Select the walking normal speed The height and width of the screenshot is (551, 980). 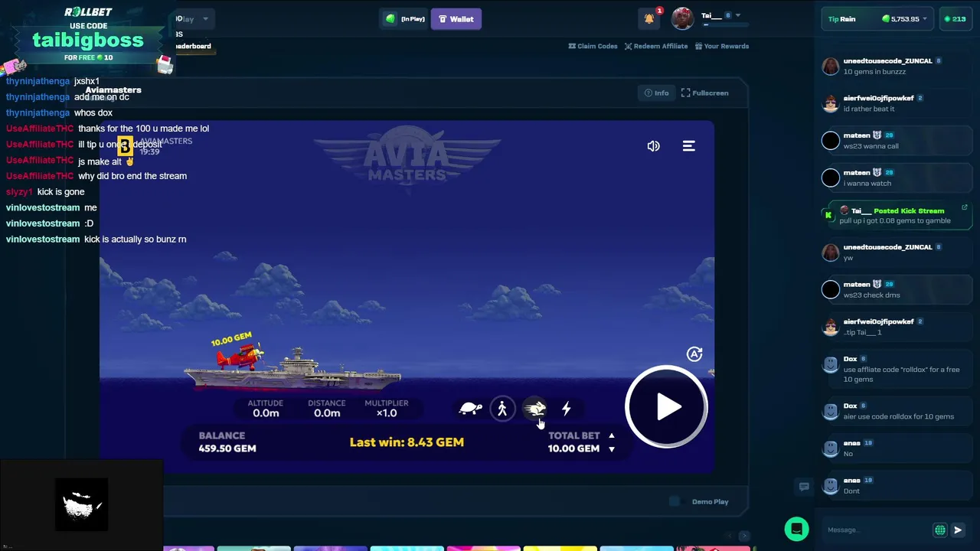point(502,409)
